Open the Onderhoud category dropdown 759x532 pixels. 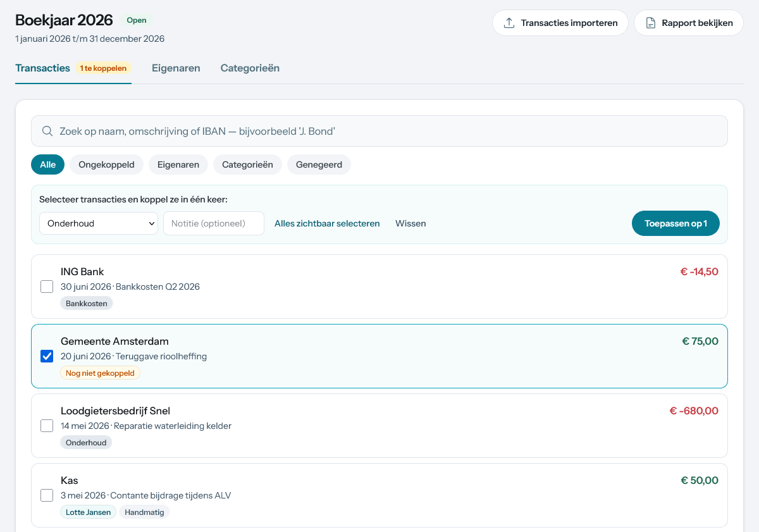coord(99,223)
